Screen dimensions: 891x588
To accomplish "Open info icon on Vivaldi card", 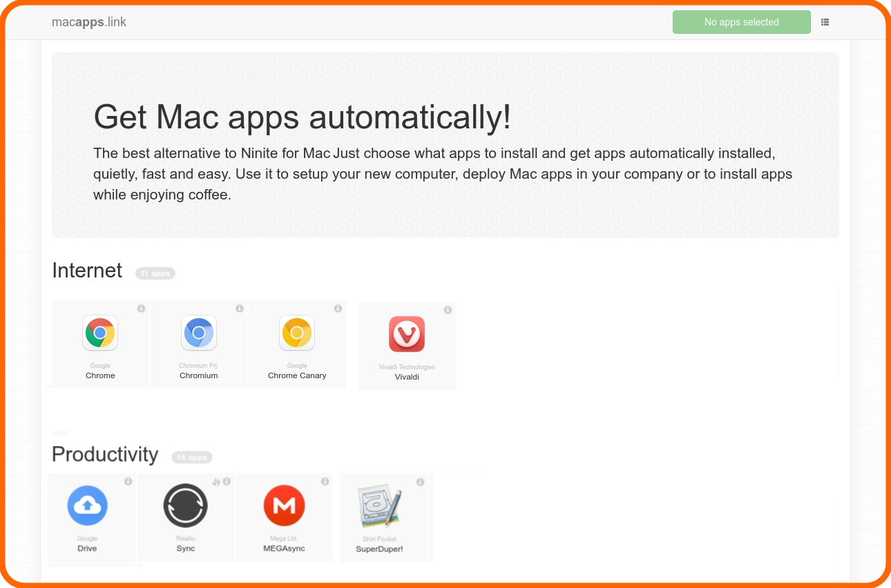I will click(448, 310).
